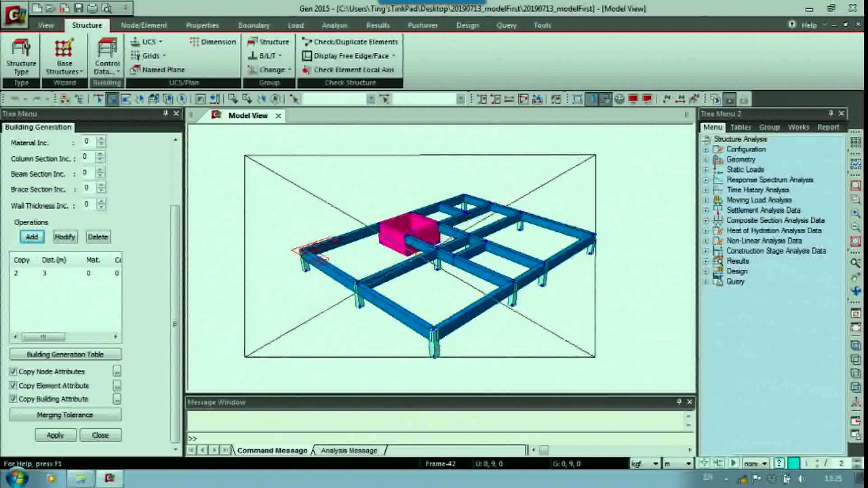
Task: Select Time History Analysis tree item
Action: 757,190
